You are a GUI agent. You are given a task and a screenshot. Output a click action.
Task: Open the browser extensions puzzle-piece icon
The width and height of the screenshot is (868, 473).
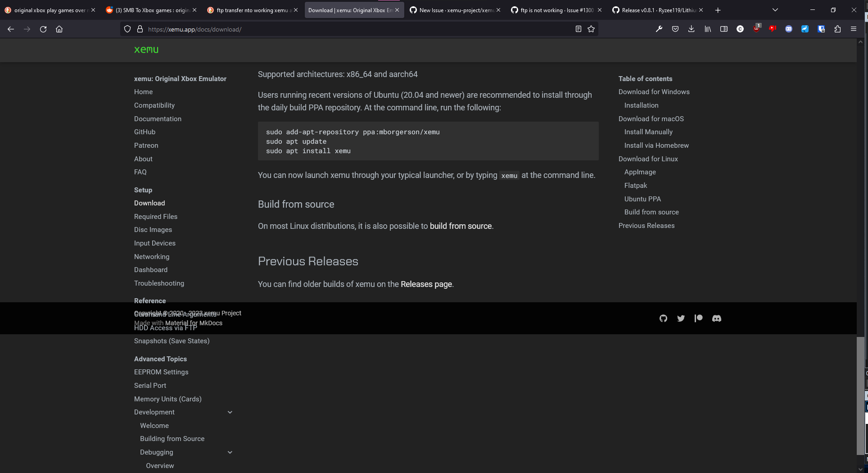pos(837,29)
